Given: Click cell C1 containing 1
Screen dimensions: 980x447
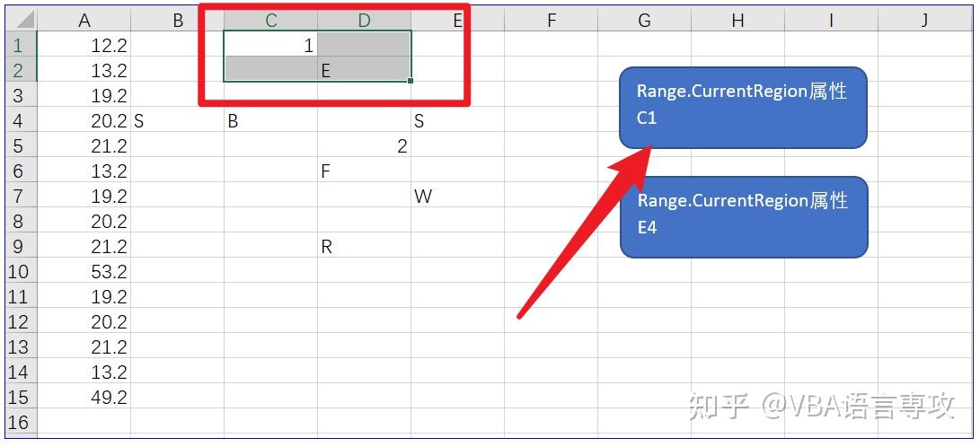Looking at the screenshot, I should click(x=270, y=45).
